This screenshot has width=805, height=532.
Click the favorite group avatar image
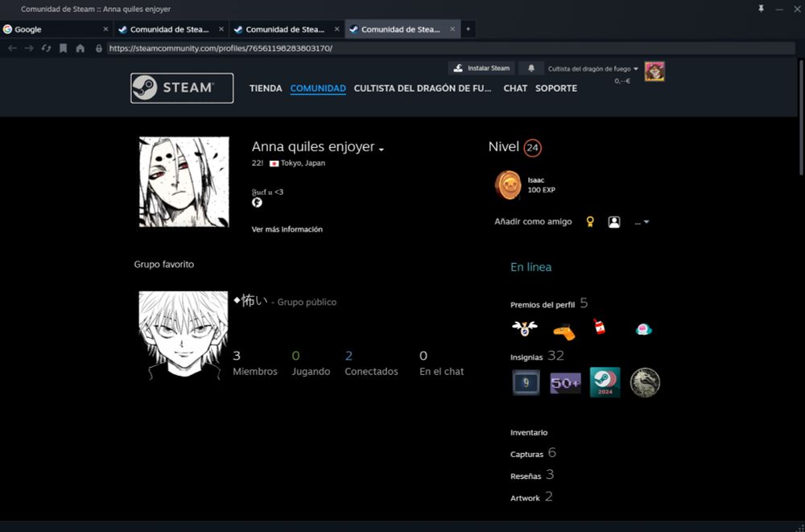[184, 336]
